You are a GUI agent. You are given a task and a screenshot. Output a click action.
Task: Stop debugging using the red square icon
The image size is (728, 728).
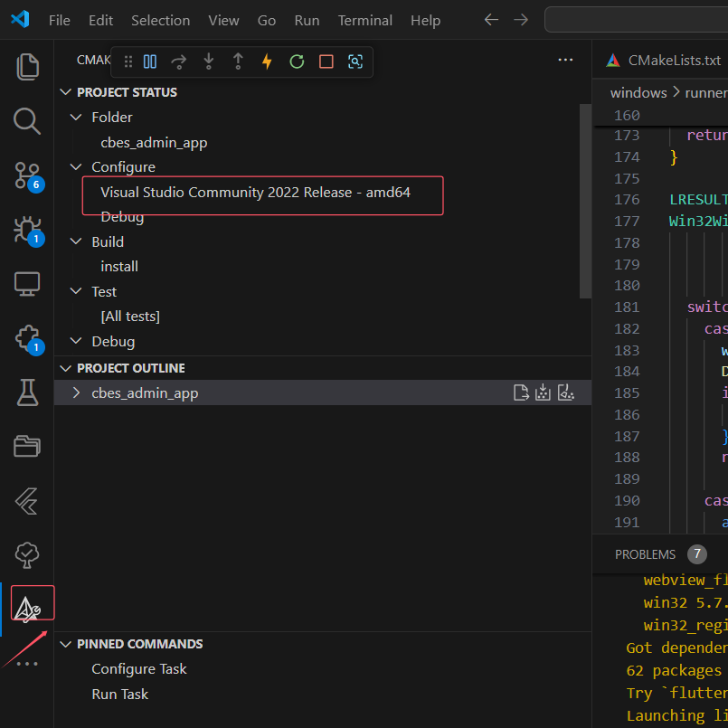(x=326, y=61)
